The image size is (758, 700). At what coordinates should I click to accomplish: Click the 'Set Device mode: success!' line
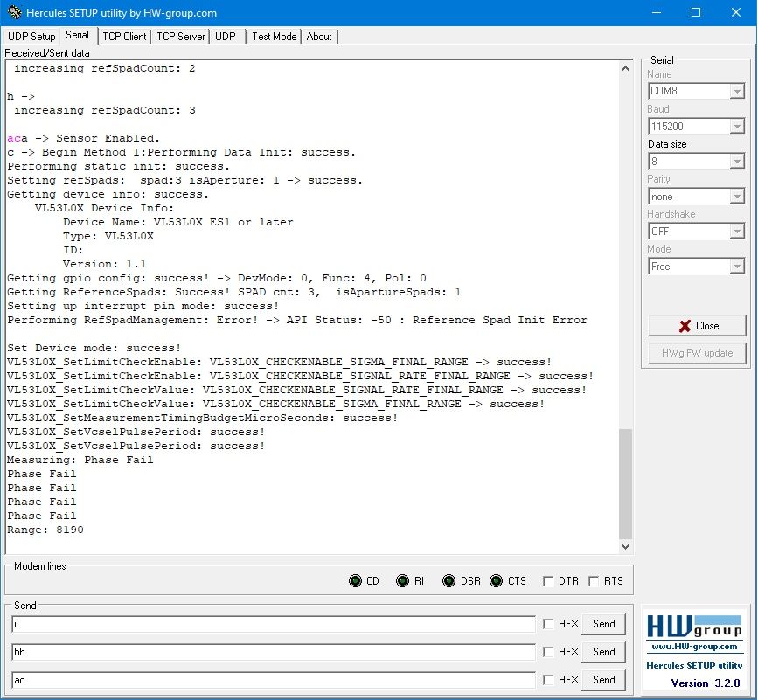pyautogui.click(x=94, y=348)
